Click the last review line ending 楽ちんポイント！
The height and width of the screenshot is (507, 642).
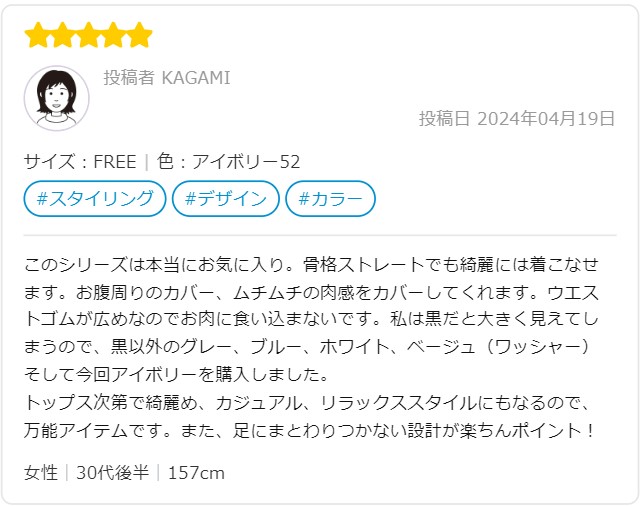[x=310, y=430]
